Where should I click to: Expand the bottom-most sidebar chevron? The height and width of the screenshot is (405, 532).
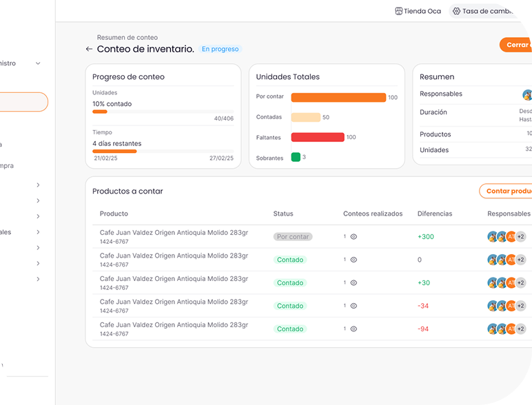pyautogui.click(x=38, y=279)
